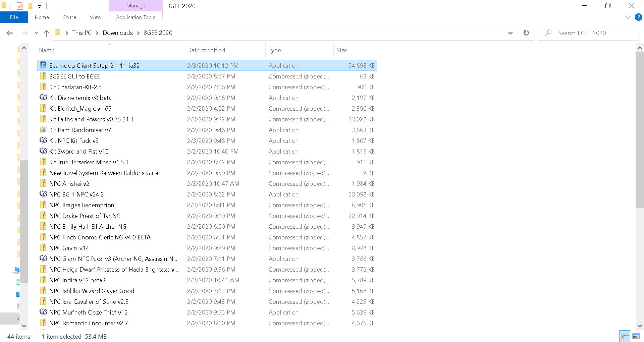The height and width of the screenshot is (342, 644).
Task: Switch to large thumbnails view icon
Action: coord(636,336)
